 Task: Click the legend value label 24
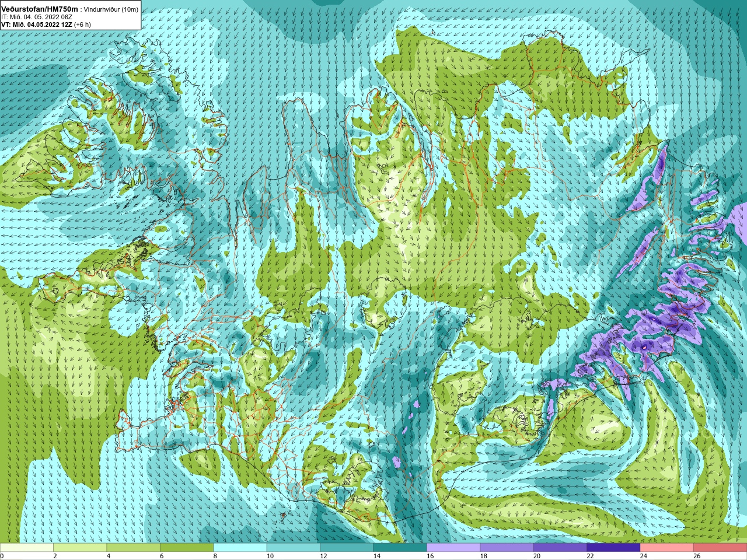pos(644,556)
